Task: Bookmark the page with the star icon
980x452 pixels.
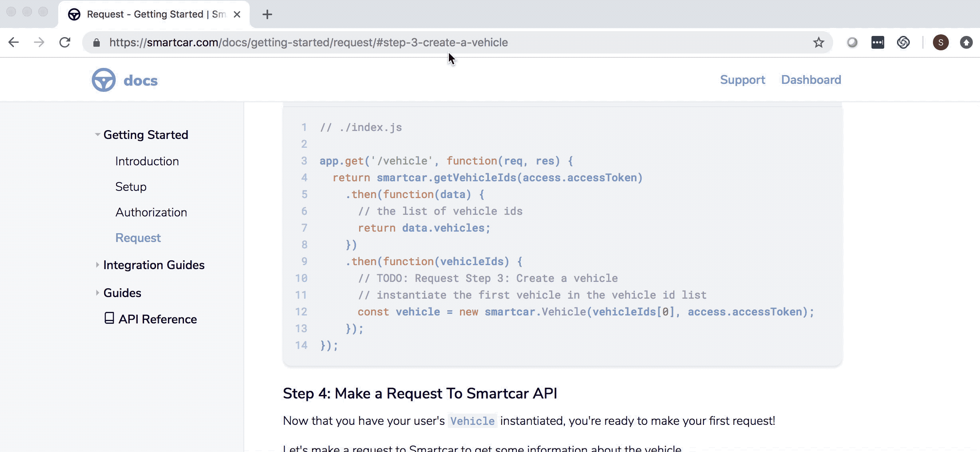Action: [x=819, y=42]
